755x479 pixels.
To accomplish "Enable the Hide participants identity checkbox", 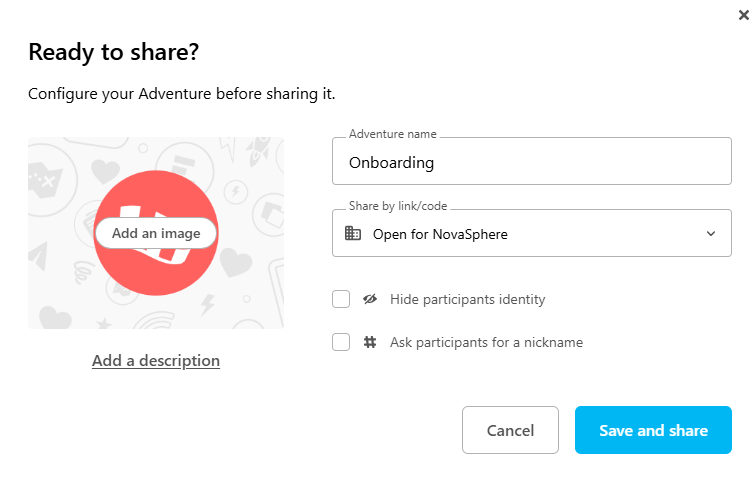I will click(x=341, y=299).
